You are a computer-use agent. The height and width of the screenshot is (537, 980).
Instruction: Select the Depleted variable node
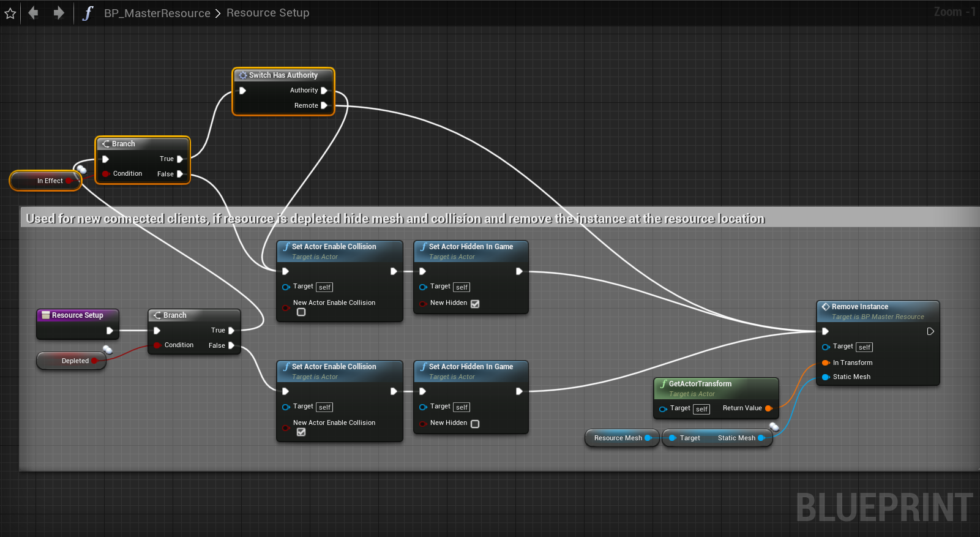click(75, 361)
